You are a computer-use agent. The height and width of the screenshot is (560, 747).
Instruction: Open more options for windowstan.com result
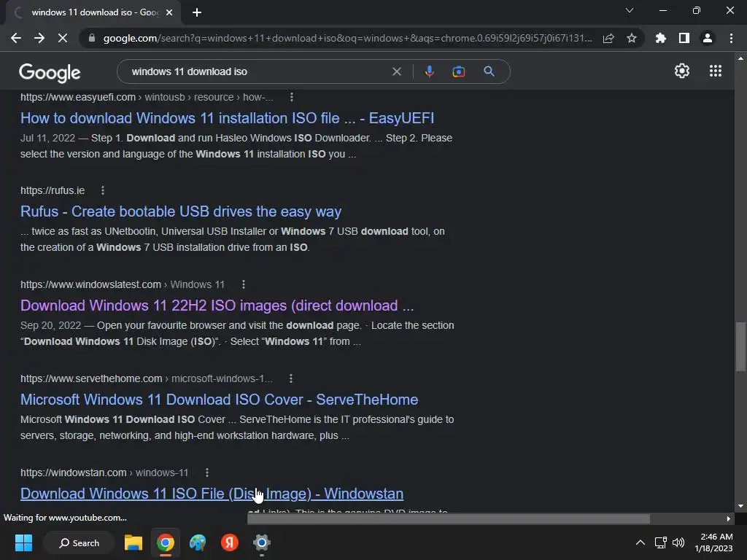pos(206,472)
